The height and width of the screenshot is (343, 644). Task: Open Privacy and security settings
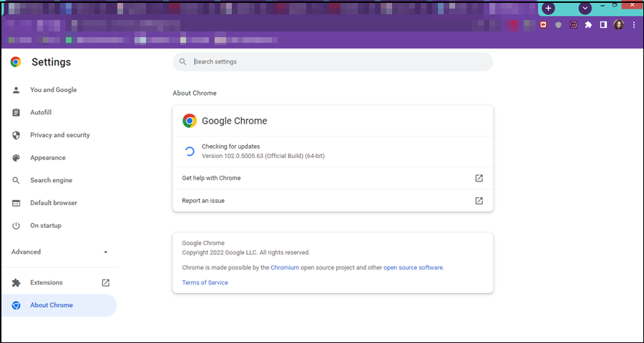[60, 135]
